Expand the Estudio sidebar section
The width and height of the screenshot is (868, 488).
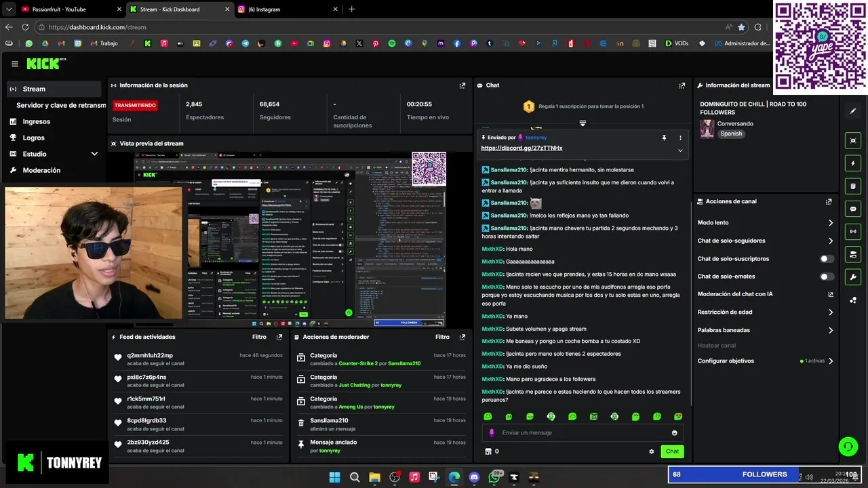(x=94, y=154)
